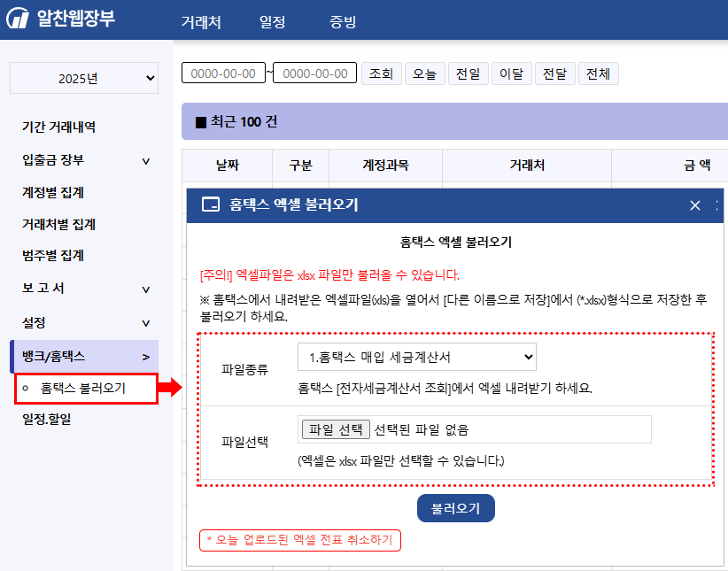Open 일정.할일 in sidebar
Viewport: 728px width, 571px height.
click(x=46, y=420)
